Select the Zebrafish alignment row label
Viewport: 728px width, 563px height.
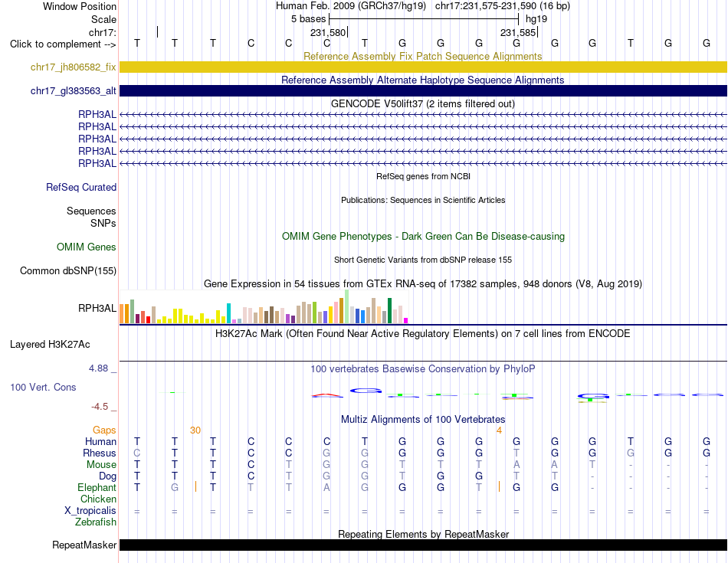pos(95,522)
